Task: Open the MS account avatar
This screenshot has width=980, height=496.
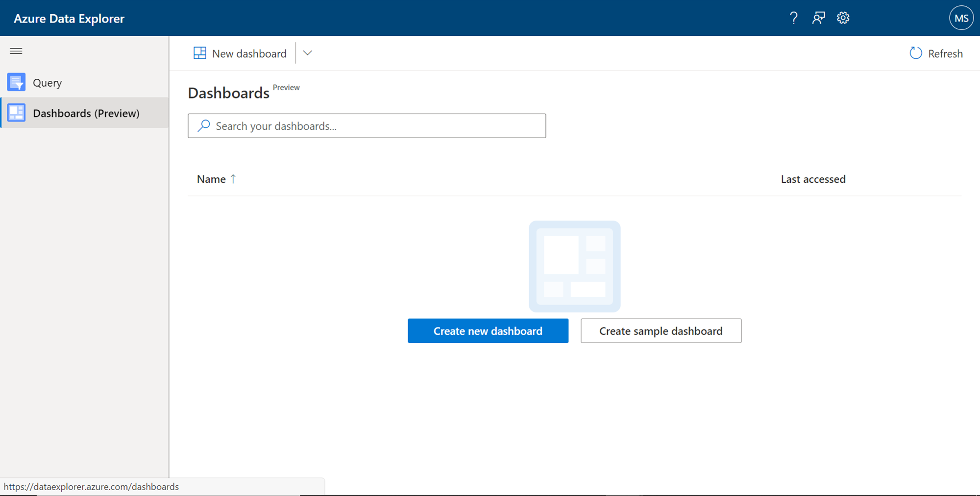Action: (x=961, y=18)
